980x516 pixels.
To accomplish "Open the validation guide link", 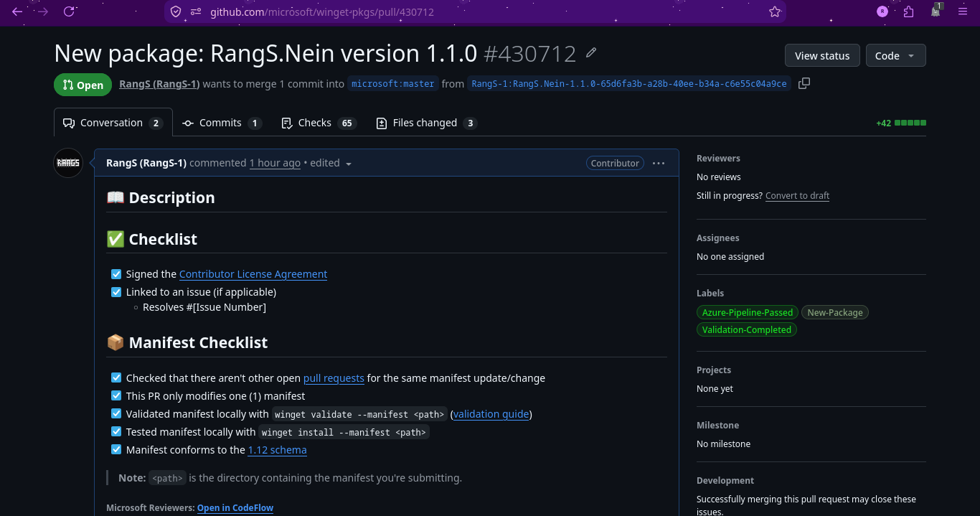I will point(491,413).
